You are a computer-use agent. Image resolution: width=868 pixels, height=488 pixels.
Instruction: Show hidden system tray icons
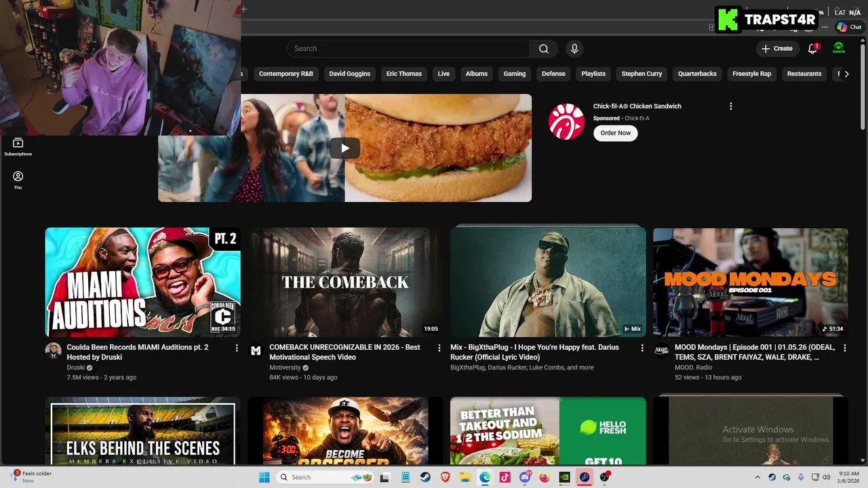(757, 477)
